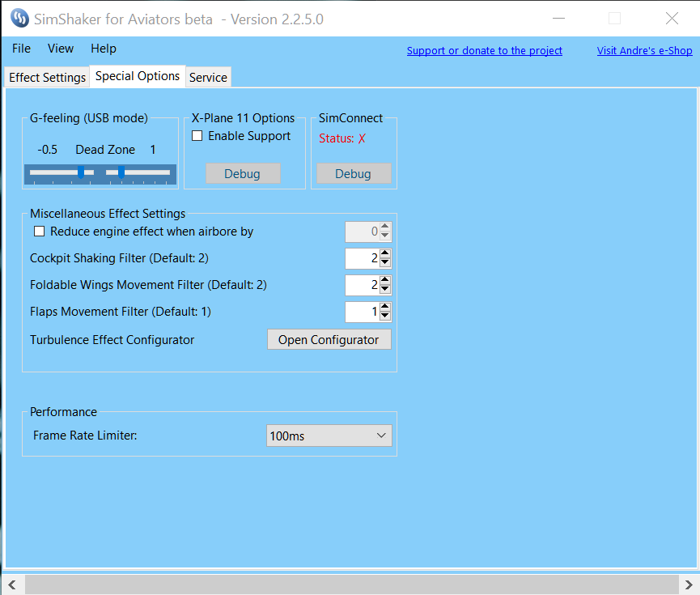Decrease Foldable Wings Movement Filter value
The image size is (700, 595).
coord(385,290)
